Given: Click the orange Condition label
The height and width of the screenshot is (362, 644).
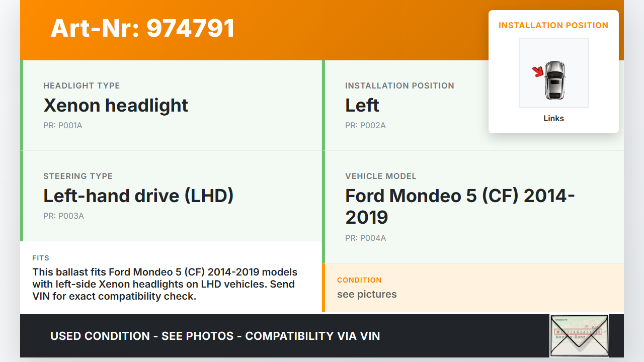Looking at the screenshot, I should coord(359,280).
